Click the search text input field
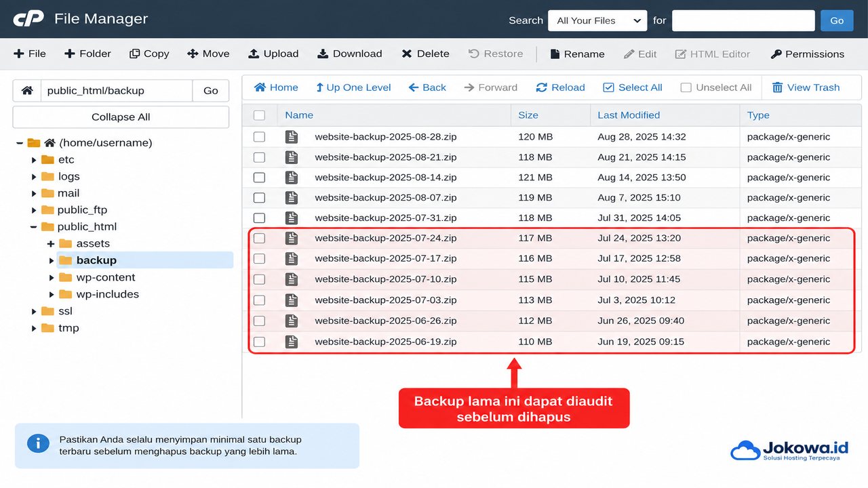 743,20
